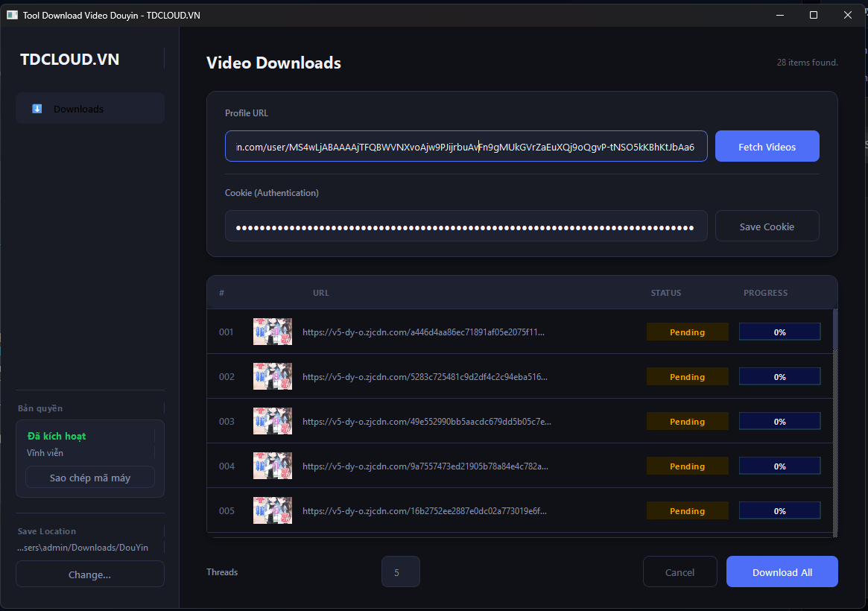Screen dimensions: 868x611
Task: Select the Pending status of row 004
Action: coord(687,466)
